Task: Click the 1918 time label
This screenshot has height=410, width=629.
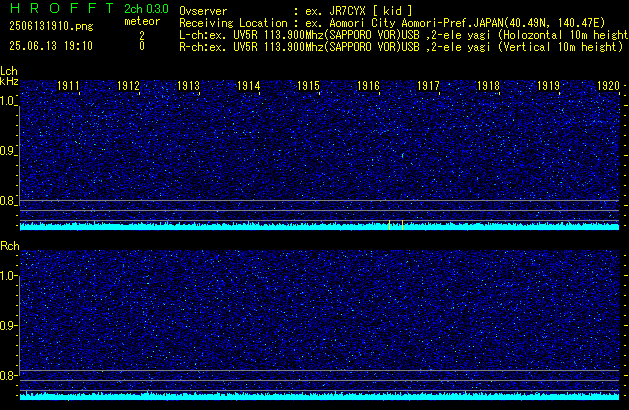Action: click(x=488, y=86)
